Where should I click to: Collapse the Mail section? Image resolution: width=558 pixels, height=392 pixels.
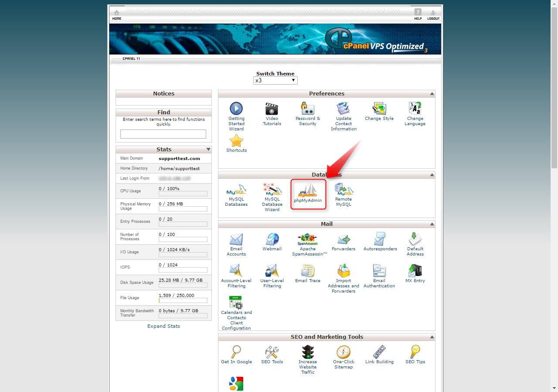click(432, 224)
